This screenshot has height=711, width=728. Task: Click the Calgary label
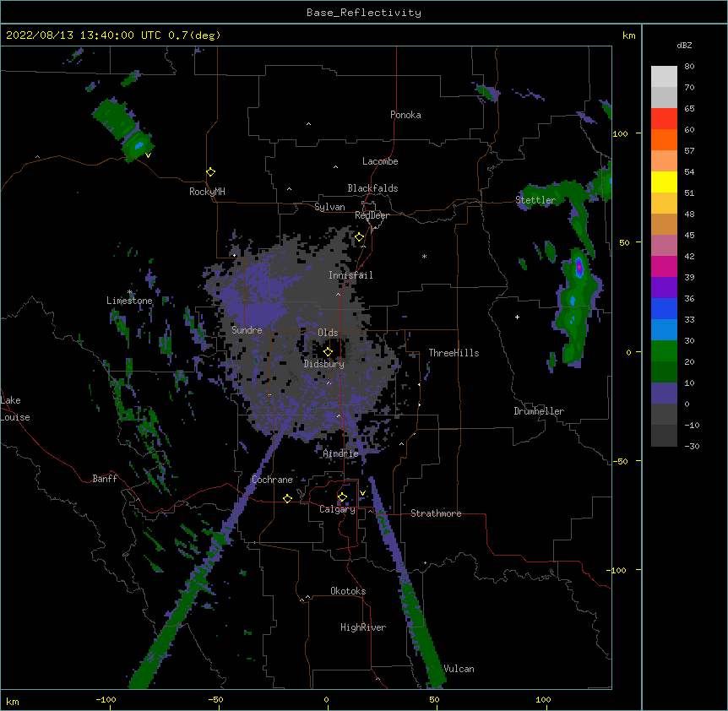[337, 509]
